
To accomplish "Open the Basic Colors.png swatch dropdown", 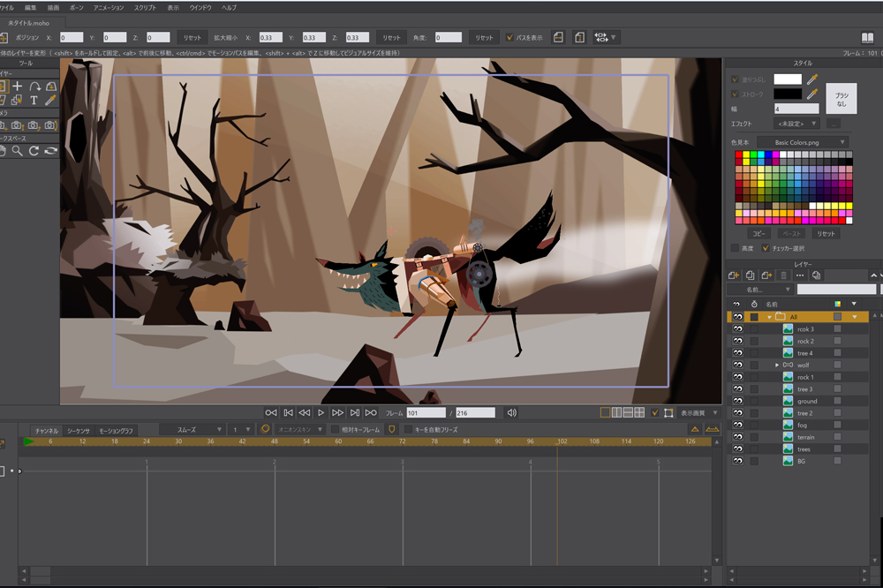I will coord(803,142).
